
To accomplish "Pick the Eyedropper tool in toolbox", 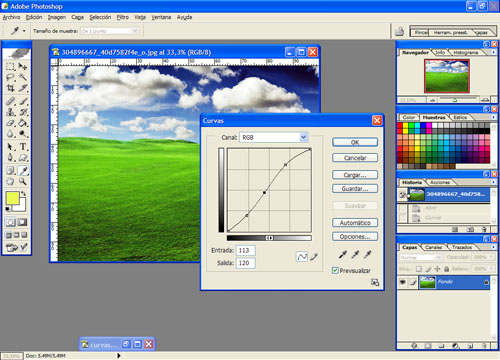I will coord(23,171).
